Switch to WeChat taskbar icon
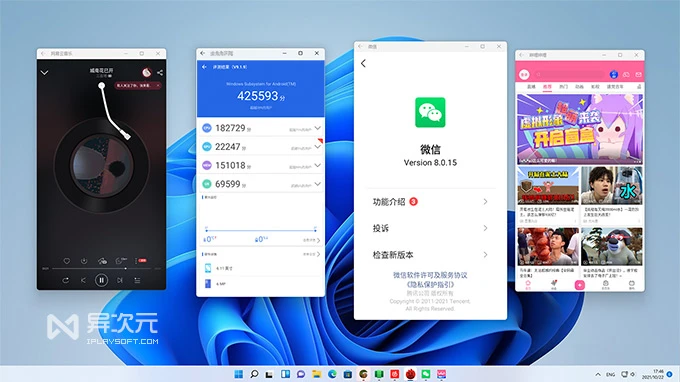Viewport: 680px width, 382px height. point(426,374)
